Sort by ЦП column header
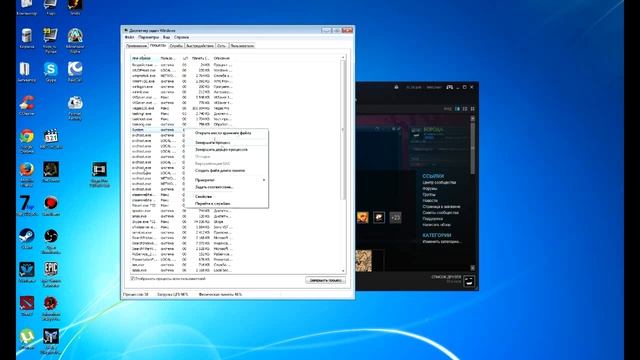Image resolution: width=640 pixels, height=360 pixels. (186, 58)
